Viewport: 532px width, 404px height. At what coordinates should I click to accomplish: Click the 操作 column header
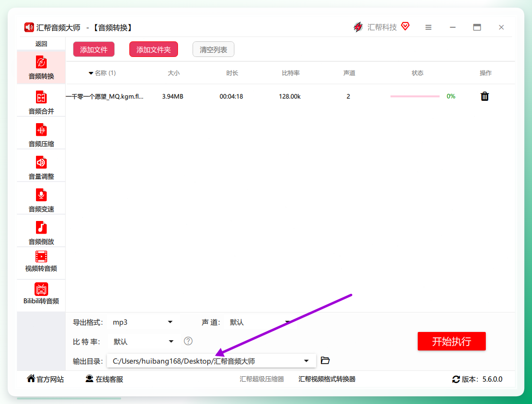(485, 73)
